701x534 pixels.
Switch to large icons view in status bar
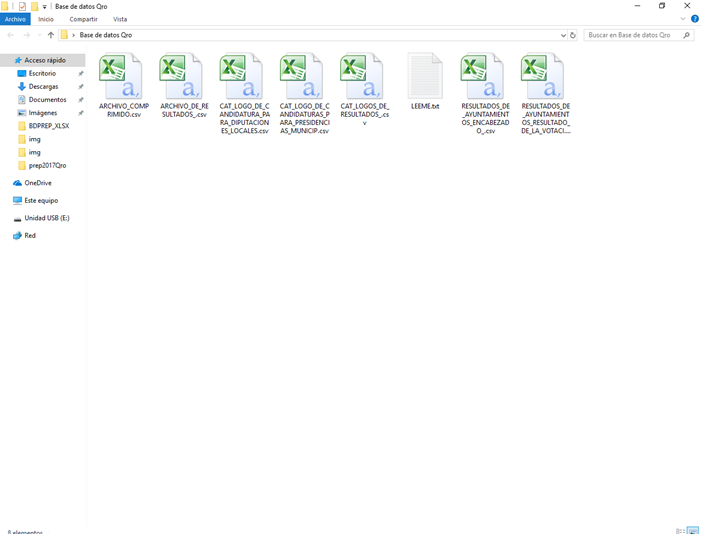(x=692, y=531)
